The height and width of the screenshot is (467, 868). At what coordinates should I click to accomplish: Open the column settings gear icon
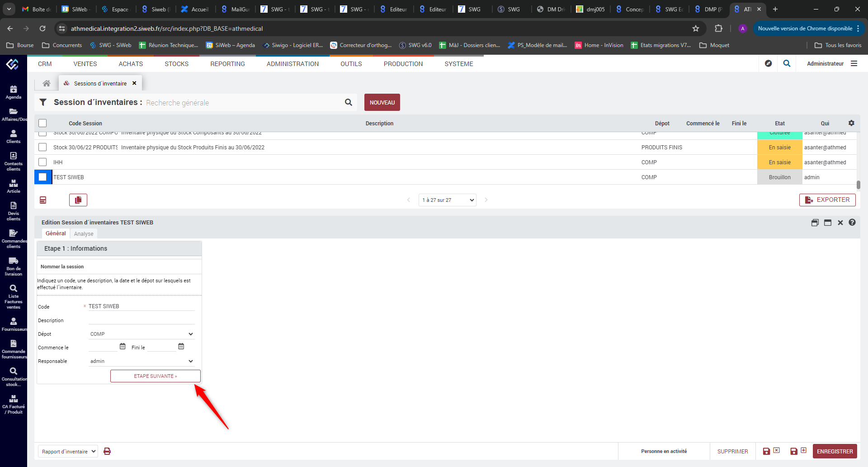(851, 123)
